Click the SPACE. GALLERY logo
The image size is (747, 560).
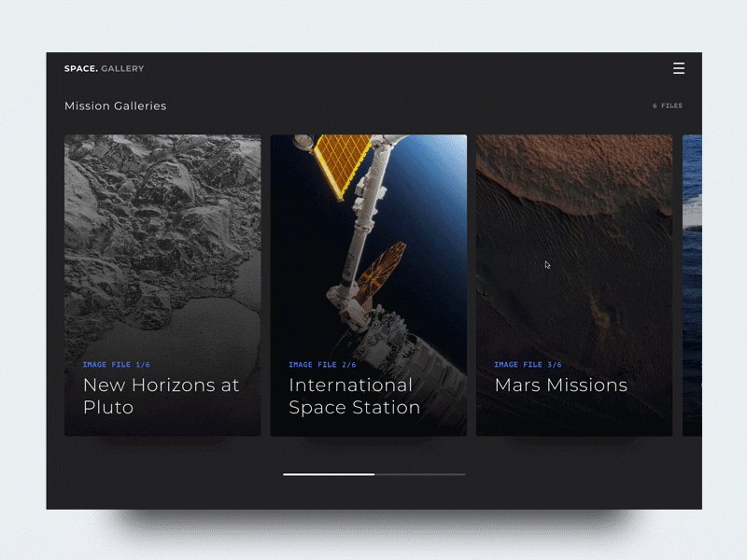click(104, 68)
